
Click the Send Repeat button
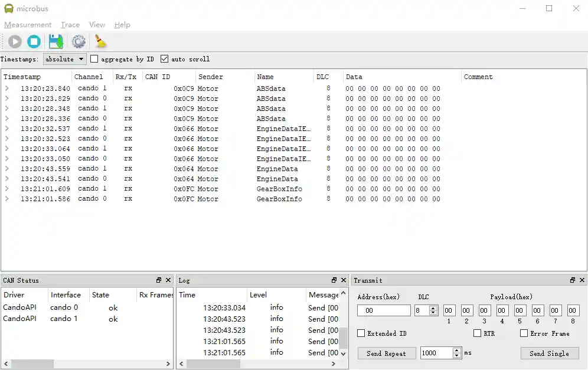(386, 353)
